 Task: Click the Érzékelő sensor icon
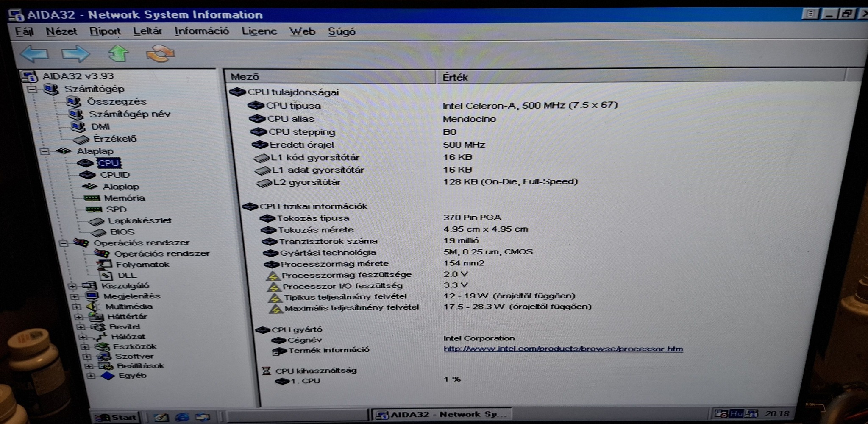point(81,139)
